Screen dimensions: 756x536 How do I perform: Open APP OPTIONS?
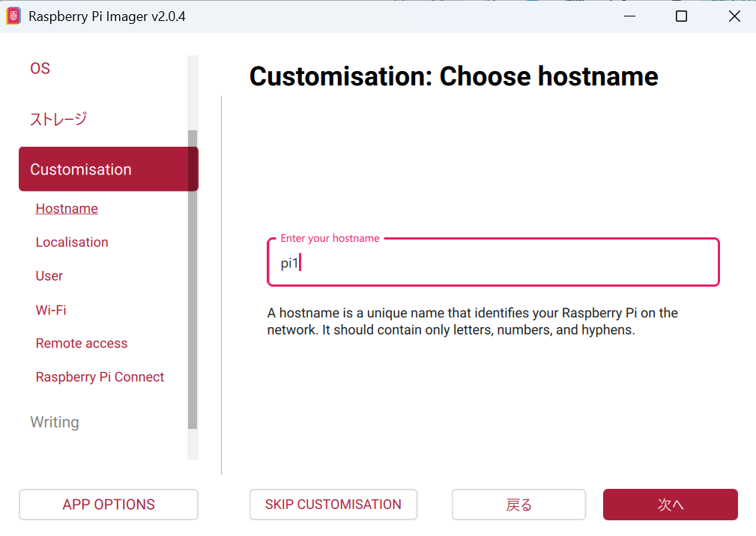click(x=109, y=505)
